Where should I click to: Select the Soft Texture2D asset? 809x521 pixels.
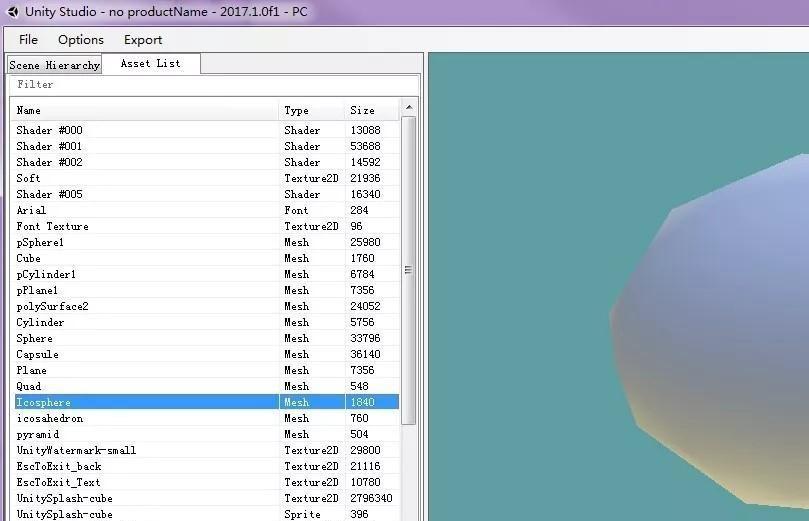click(x=206, y=178)
